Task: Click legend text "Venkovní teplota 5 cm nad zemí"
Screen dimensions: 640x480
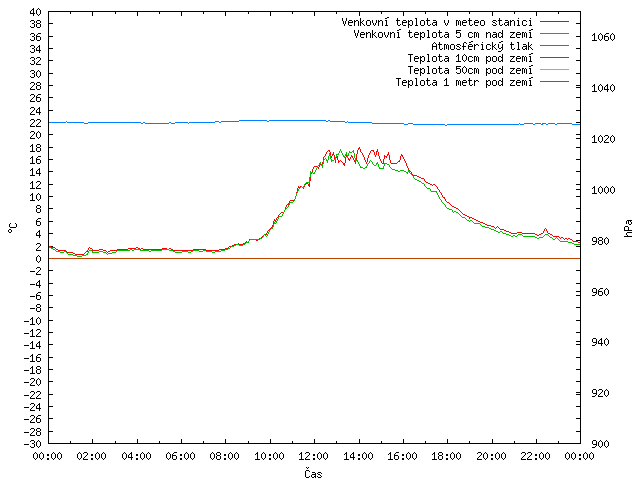Action: click(443, 34)
